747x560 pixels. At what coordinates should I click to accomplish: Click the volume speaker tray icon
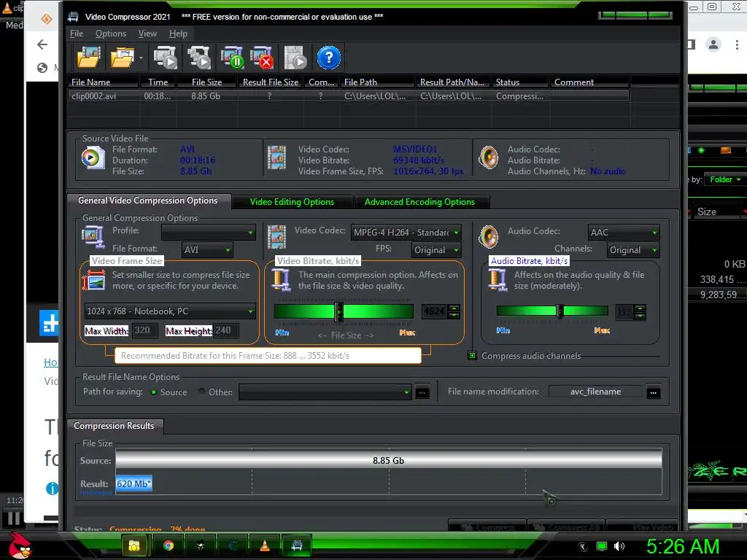(x=619, y=546)
